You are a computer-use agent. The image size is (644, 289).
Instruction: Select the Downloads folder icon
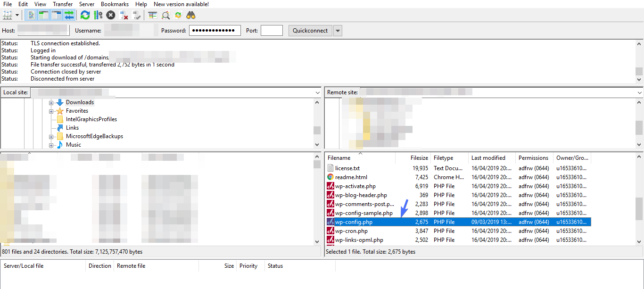tap(60, 102)
